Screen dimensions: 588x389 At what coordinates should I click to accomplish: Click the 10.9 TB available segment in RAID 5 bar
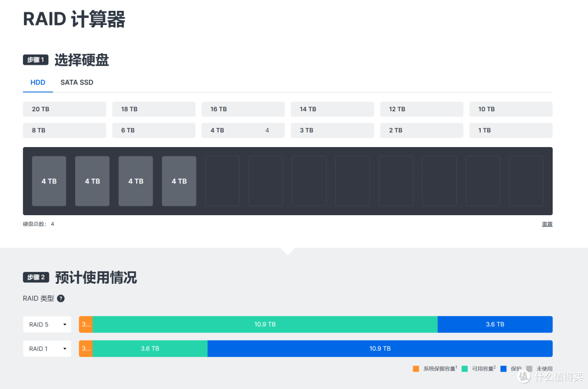point(265,325)
